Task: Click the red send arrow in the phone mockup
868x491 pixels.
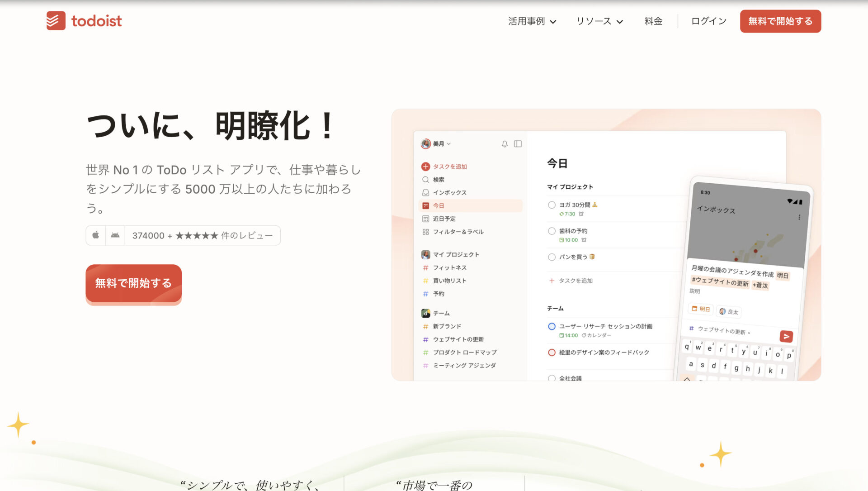Action: point(786,337)
